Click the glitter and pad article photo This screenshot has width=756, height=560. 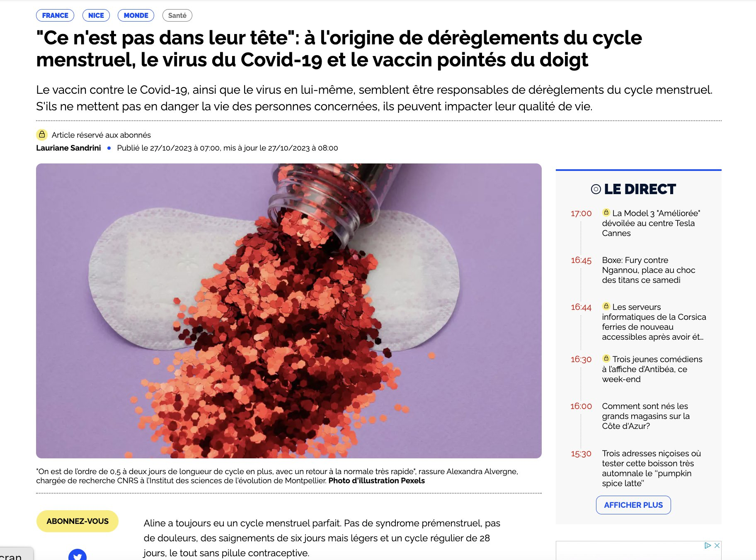pos(289,311)
